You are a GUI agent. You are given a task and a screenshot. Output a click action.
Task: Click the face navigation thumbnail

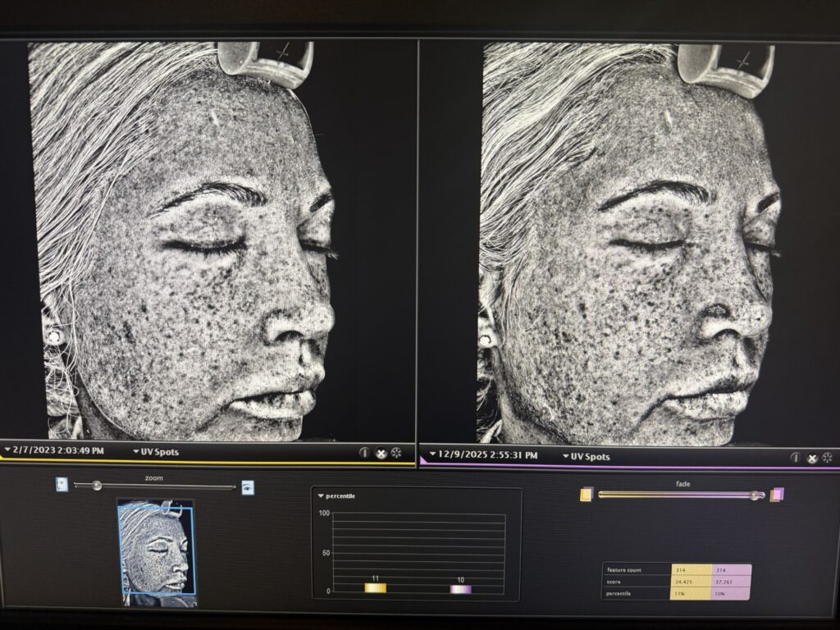click(x=156, y=552)
